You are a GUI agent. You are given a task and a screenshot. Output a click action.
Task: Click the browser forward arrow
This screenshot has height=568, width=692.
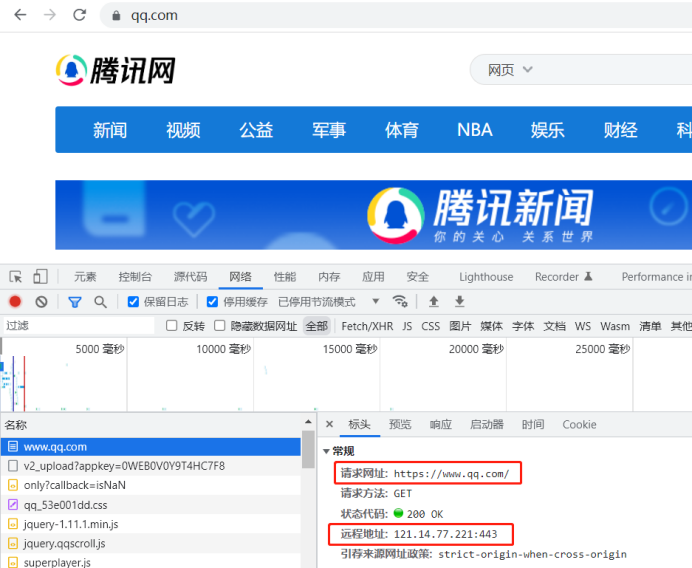coord(50,15)
